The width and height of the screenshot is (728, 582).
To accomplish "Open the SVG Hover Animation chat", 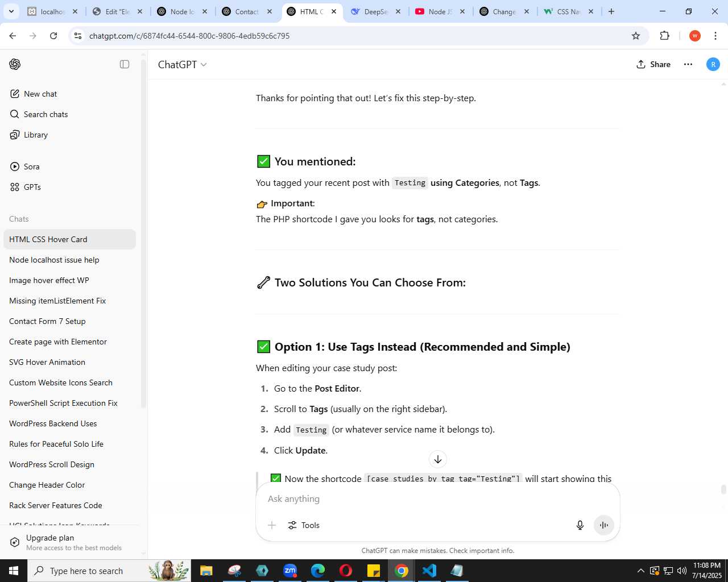I will [x=69, y=362].
